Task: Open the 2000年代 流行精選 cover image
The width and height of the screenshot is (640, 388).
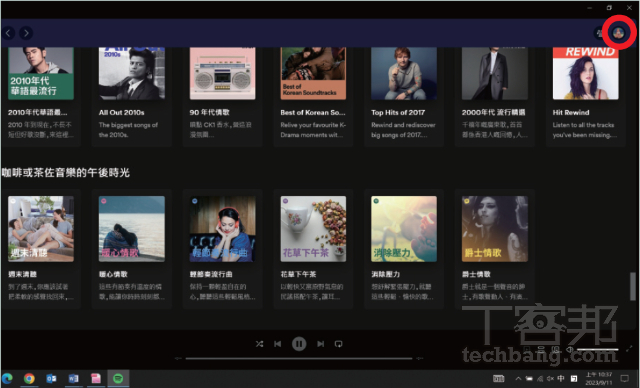Action: 495,73
